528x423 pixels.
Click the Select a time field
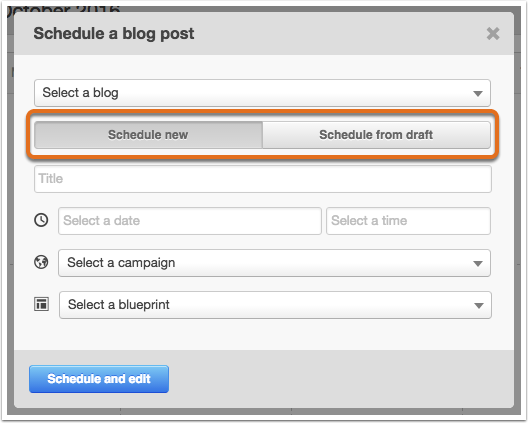pos(408,221)
